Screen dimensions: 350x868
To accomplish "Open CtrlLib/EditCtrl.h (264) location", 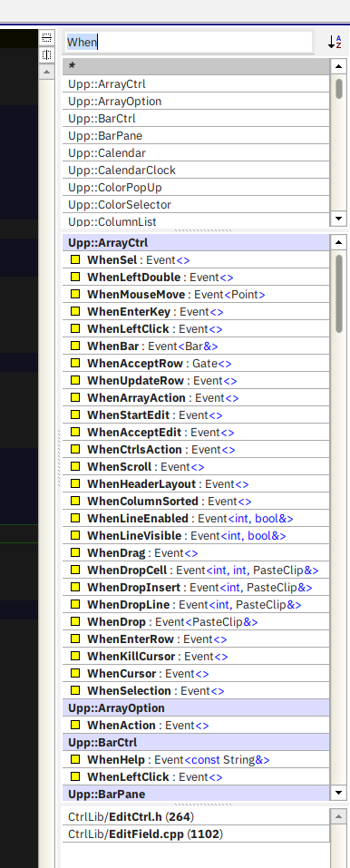I will coord(196,816).
